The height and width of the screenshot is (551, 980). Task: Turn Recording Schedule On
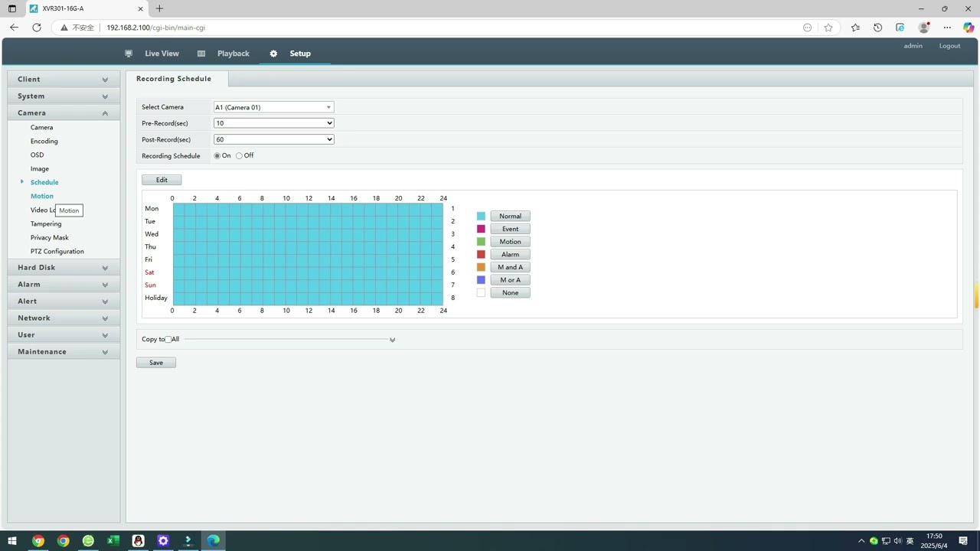point(217,156)
